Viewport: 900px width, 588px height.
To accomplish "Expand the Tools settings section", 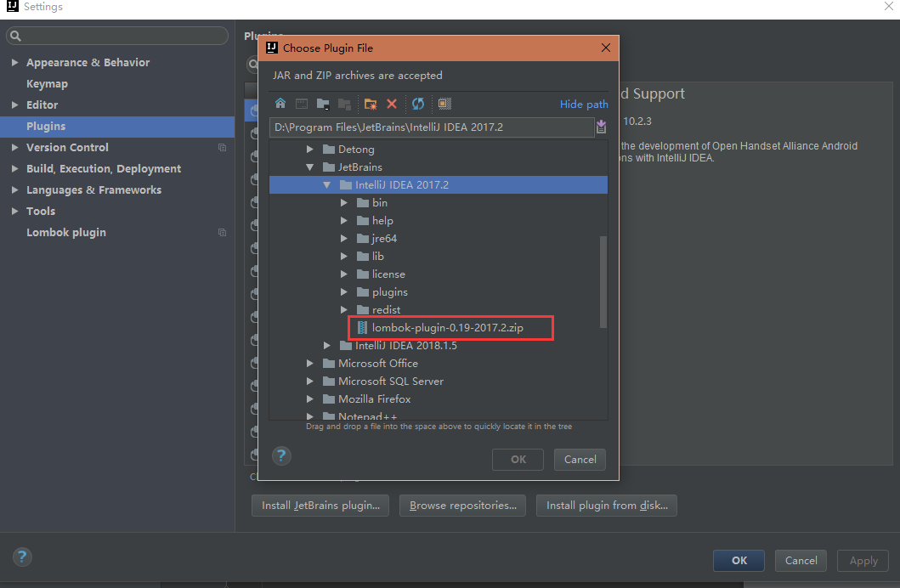I will point(15,211).
